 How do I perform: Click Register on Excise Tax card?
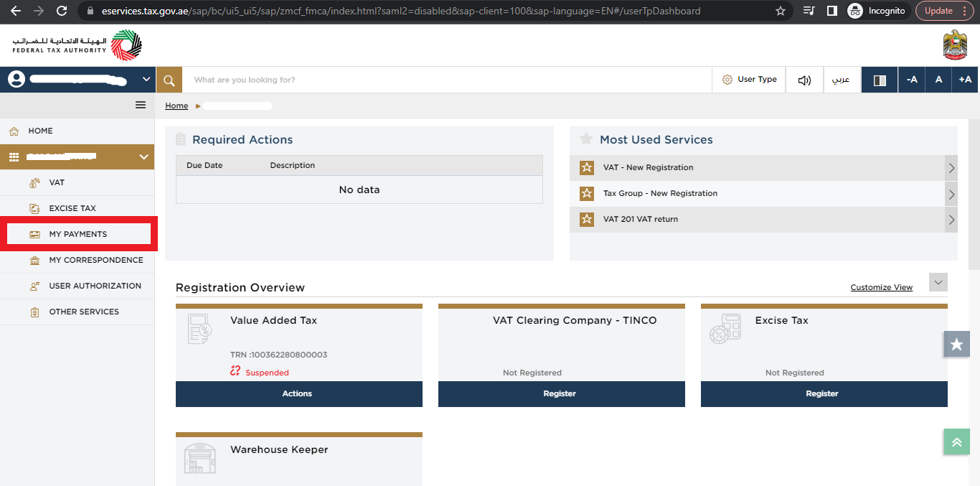tap(824, 393)
